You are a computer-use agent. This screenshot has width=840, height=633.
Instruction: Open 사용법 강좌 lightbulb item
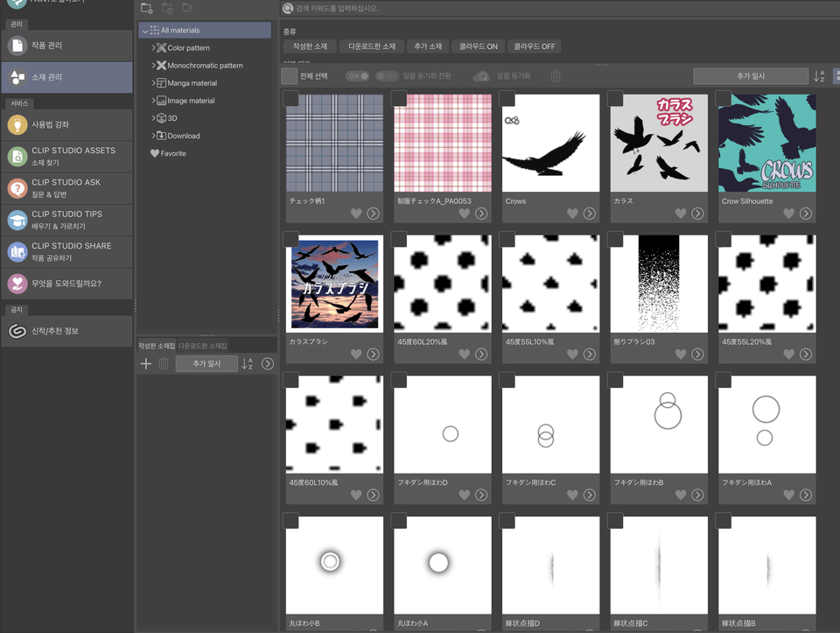tap(67, 124)
